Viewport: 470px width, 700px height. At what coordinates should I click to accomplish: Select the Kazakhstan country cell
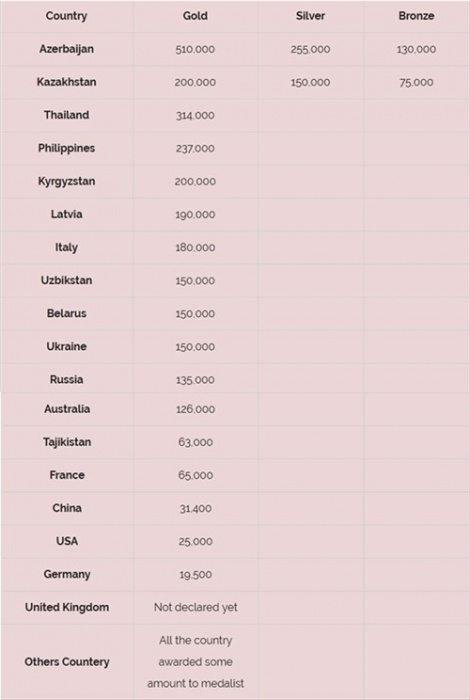click(67, 82)
